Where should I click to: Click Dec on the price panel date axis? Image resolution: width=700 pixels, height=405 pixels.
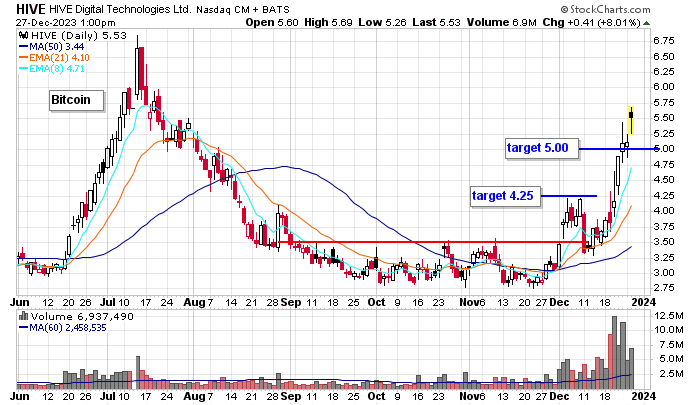pyautogui.click(x=559, y=303)
